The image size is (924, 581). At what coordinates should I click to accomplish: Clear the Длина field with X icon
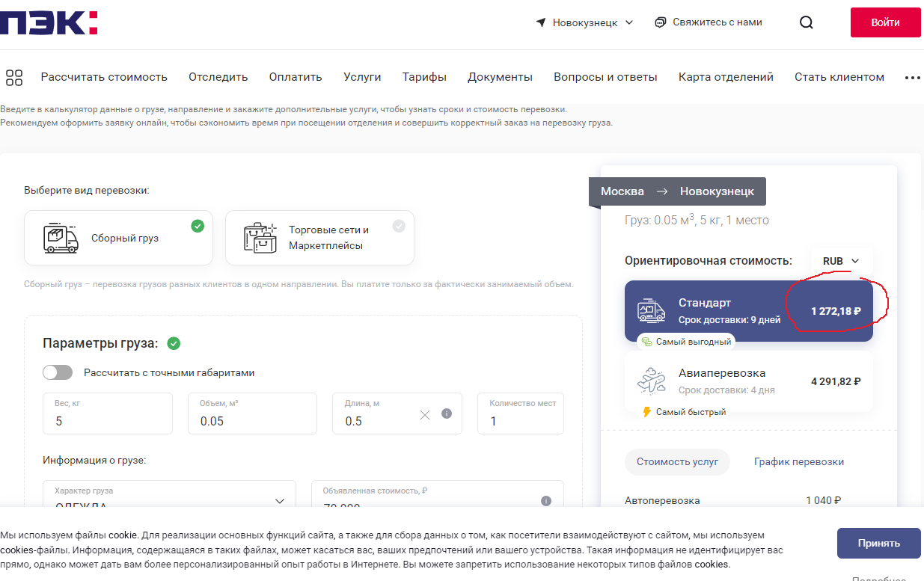[425, 414]
